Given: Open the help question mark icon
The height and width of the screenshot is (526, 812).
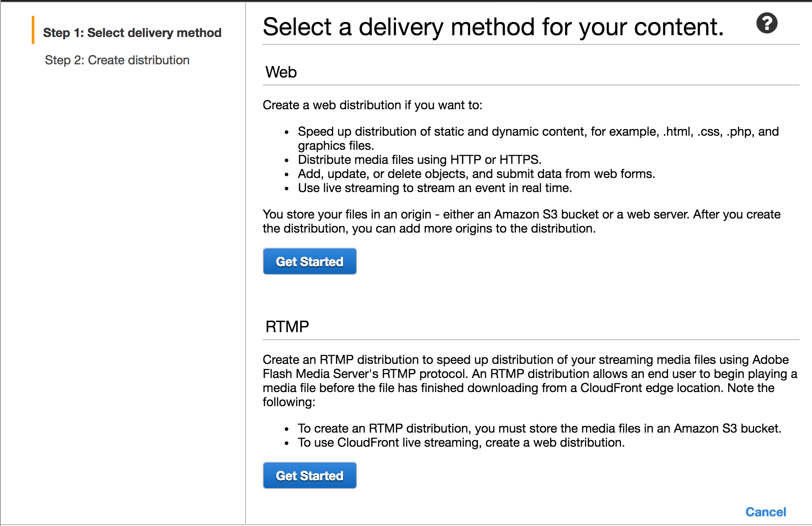Looking at the screenshot, I should click(767, 23).
